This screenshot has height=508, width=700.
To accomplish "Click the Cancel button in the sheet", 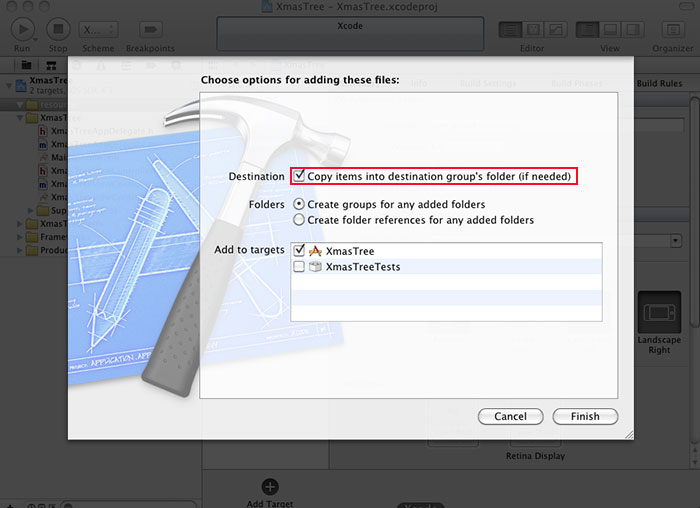I will (510, 416).
